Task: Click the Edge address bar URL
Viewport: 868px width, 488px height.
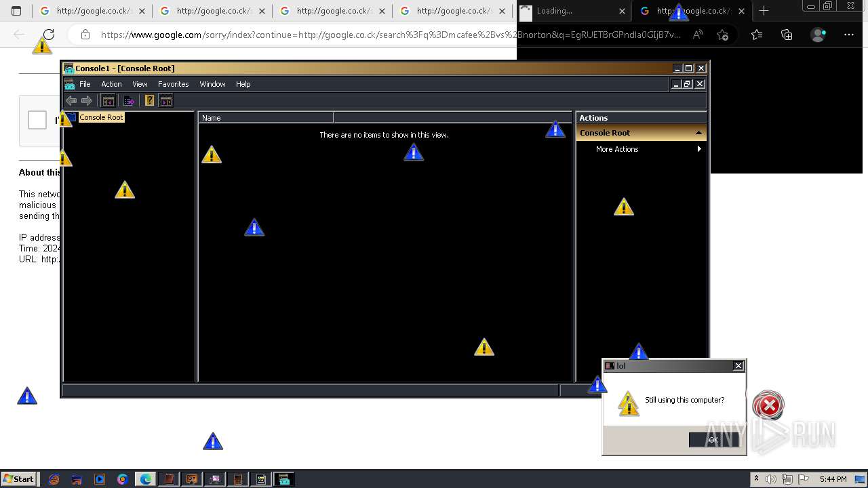Action: [x=390, y=35]
